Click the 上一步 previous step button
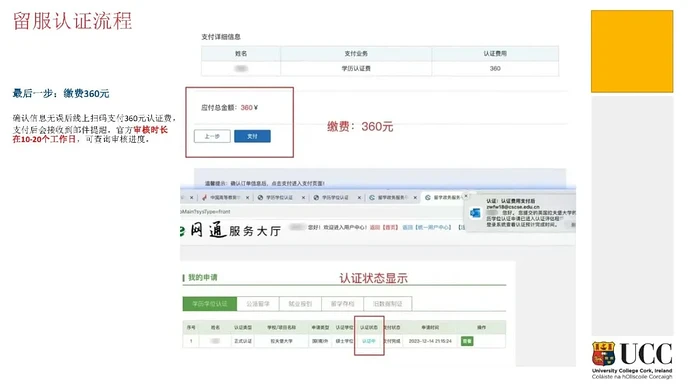The height and width of the screenshot is (387, 690). click(x=212, y=136)
